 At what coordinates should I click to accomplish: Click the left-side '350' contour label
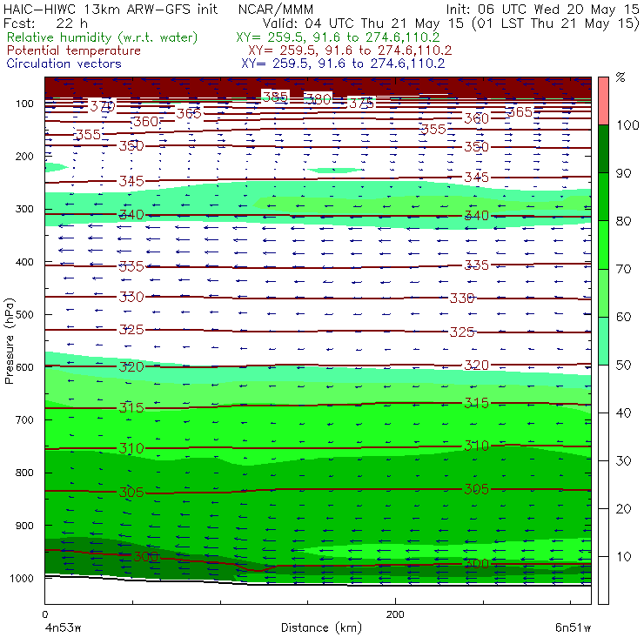coord(131,146)
